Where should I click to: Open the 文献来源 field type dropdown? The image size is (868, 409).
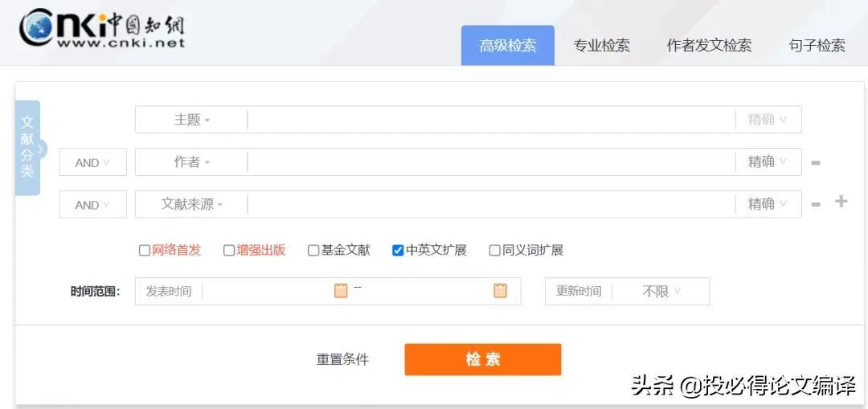(191, 204)
